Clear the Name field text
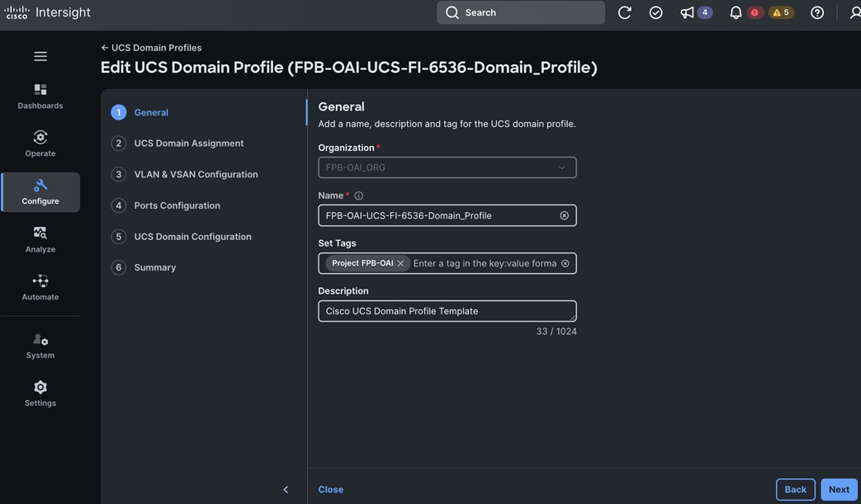The height and width of the screenshot is (504, 861). [564, 215]
